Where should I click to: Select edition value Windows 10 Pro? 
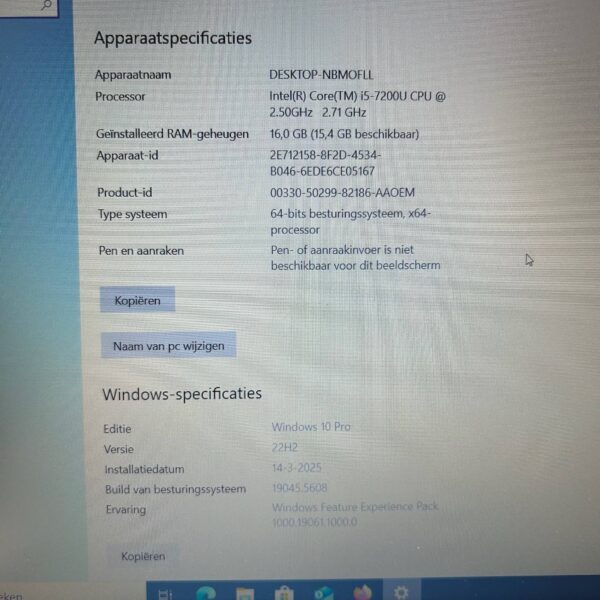point(311,427)
